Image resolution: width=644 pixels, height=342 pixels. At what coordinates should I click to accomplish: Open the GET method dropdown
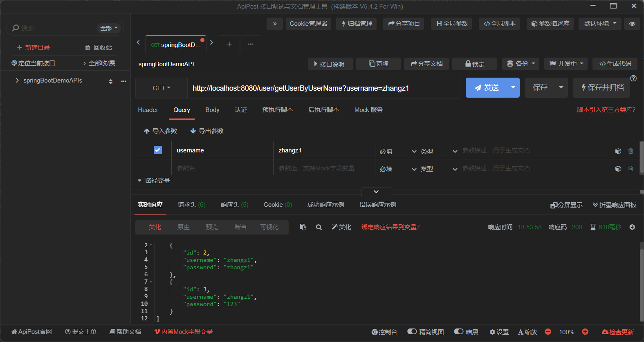pos(162,88)
